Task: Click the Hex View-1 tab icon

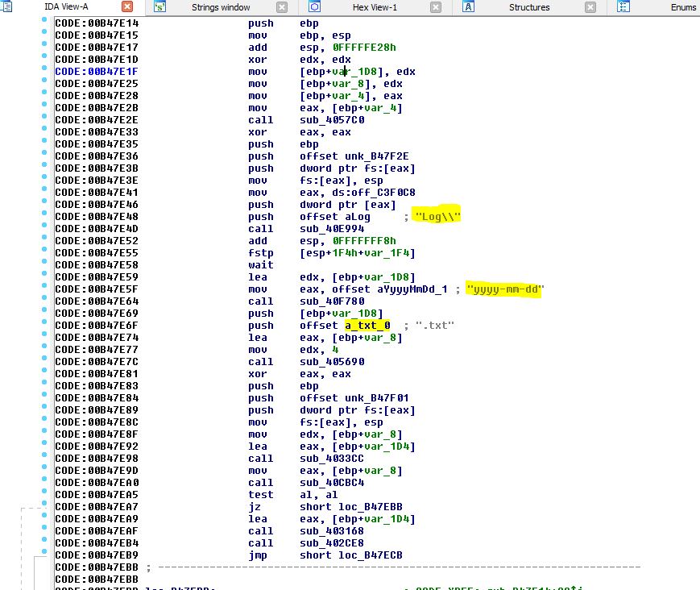Action: click(314, 7)
